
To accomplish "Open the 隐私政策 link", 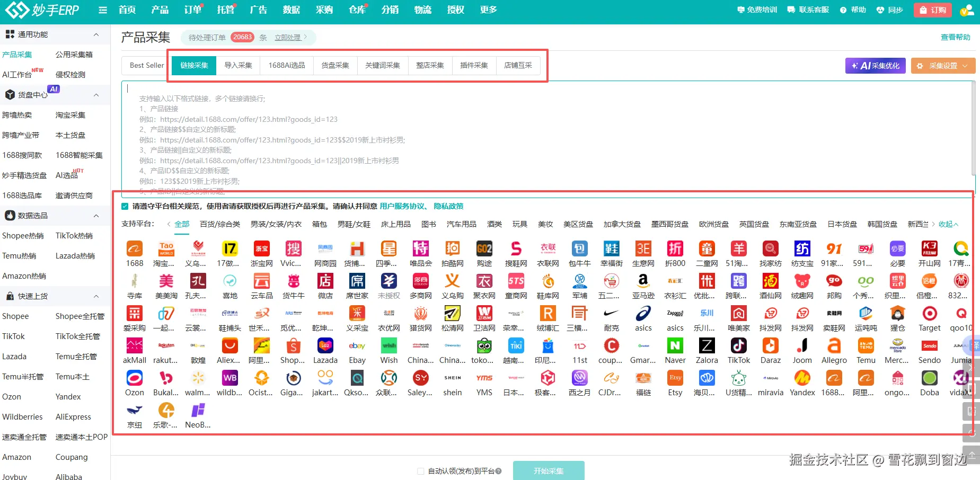I will (448, 206).
